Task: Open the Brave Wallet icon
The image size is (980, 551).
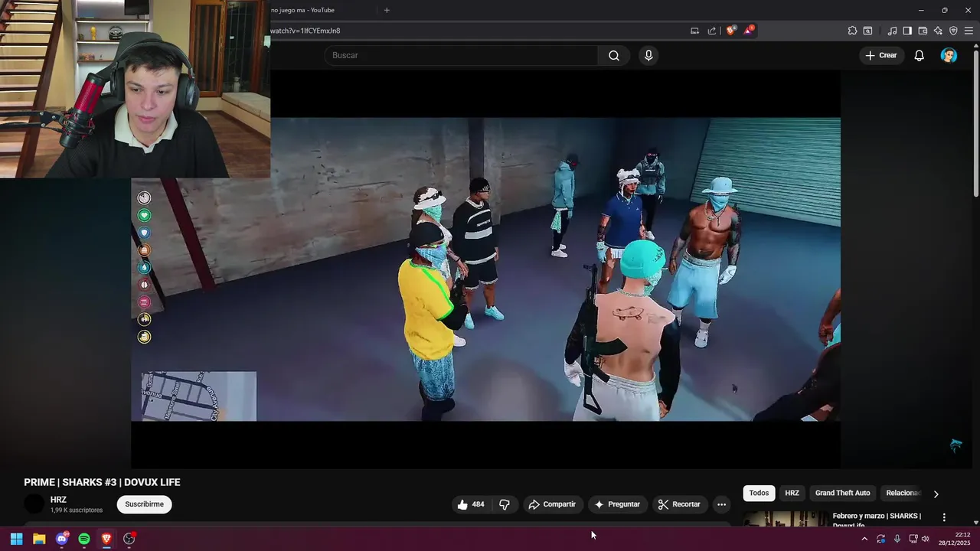Action: click(923, 31)
